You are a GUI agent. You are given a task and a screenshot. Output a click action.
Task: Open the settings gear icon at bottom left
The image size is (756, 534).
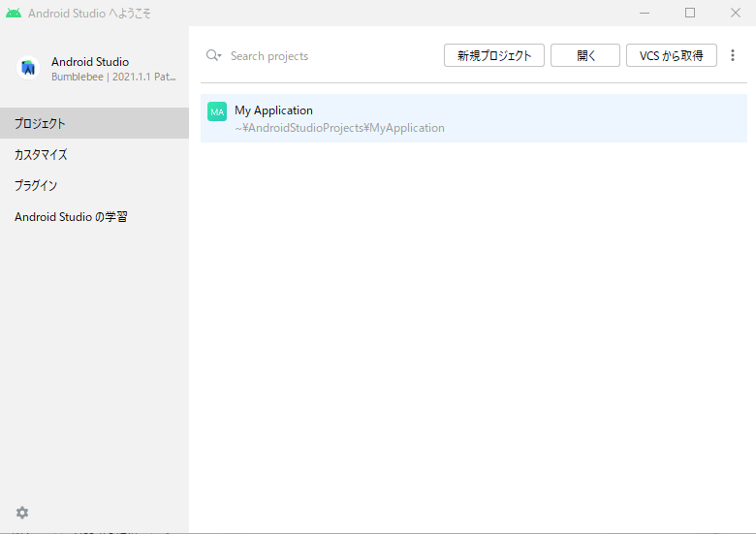pos(22,513)
